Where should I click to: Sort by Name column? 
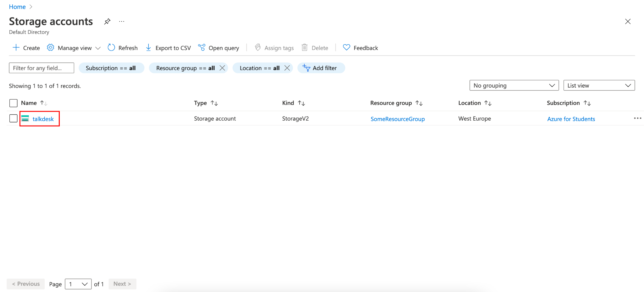point(34,103)
